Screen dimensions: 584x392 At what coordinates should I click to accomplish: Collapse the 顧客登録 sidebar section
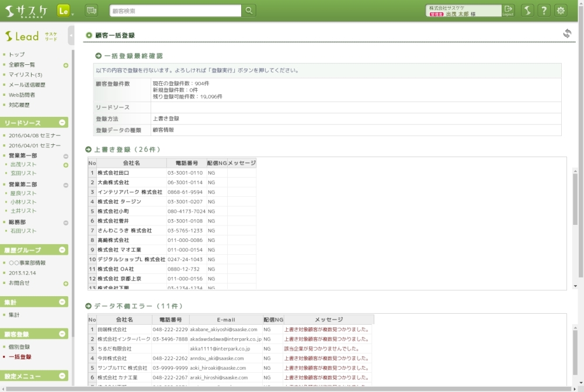pos(62,334)
